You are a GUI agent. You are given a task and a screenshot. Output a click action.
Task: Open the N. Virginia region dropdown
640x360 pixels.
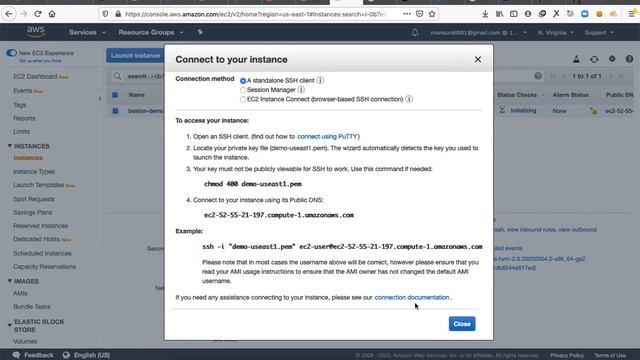point(556,33)
